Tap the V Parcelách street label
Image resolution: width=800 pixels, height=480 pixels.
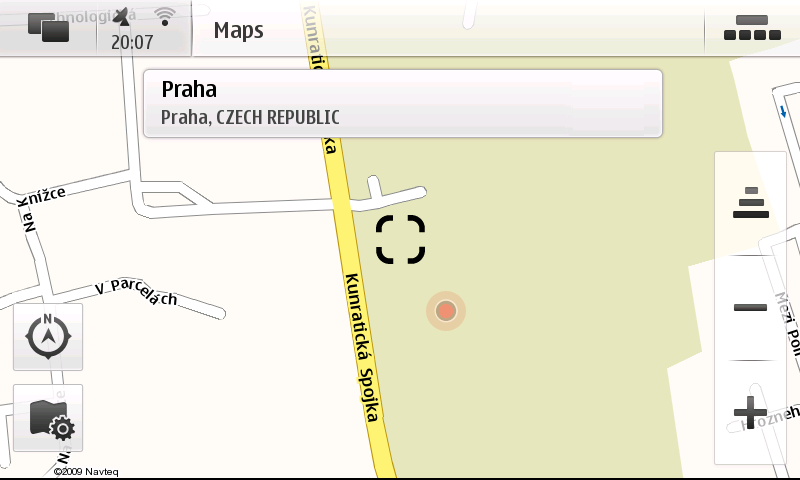136,292
